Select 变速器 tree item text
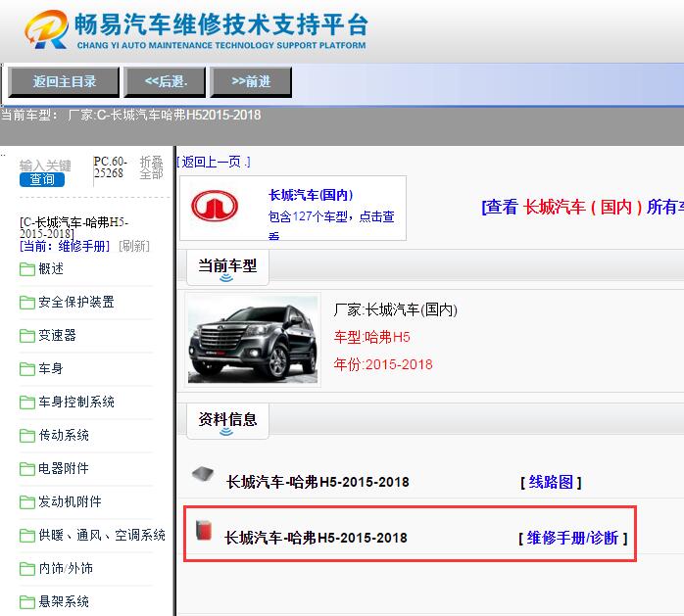Viewport: 684px width, 616px height. 57,335
